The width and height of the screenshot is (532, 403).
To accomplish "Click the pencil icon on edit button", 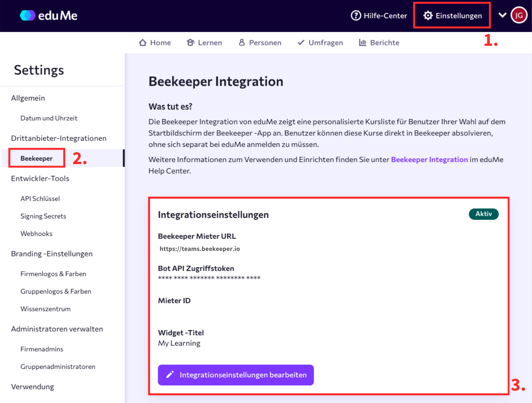I will click(x=170, y=375).
